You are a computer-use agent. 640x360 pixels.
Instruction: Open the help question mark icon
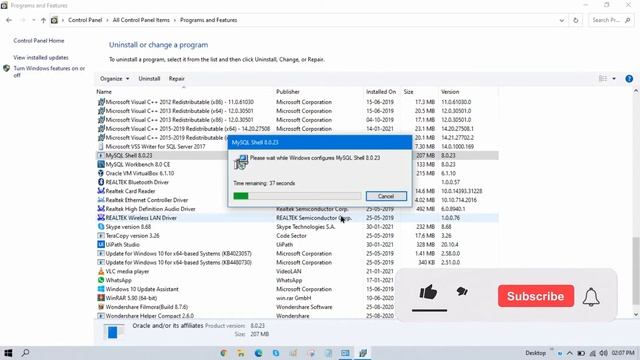click(629, 78)
